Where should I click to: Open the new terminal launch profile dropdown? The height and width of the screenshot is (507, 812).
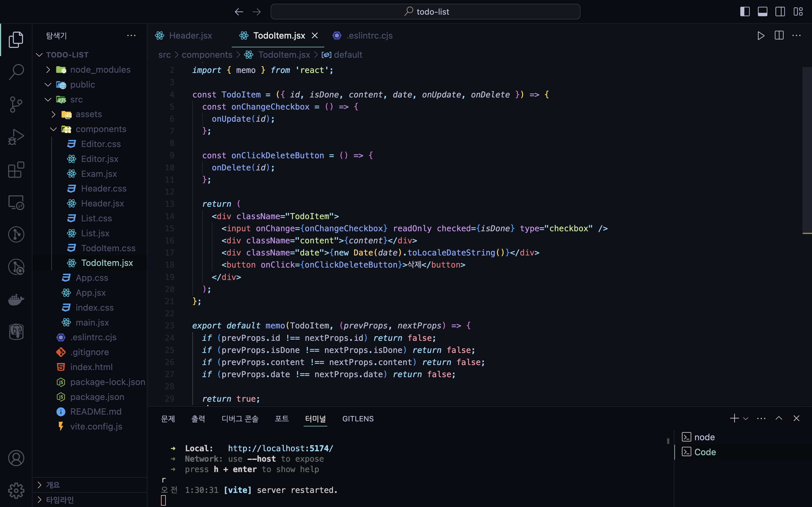(746, 419)
